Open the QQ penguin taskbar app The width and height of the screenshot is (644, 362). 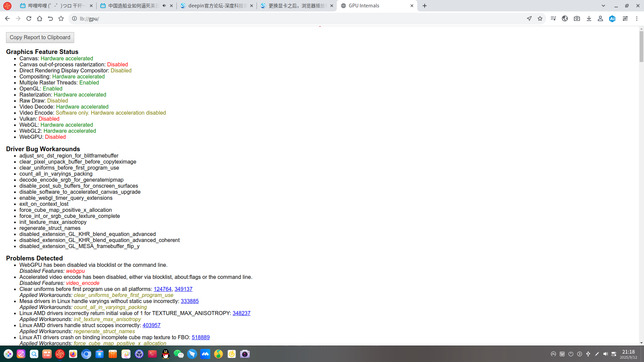(x=166, y=354)
